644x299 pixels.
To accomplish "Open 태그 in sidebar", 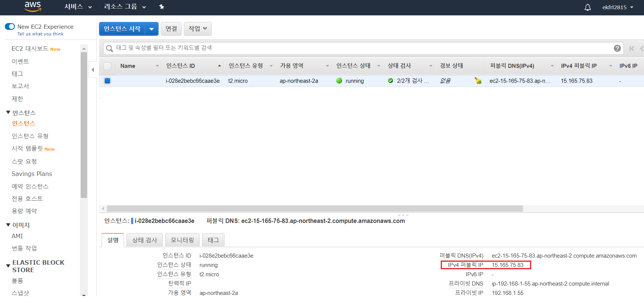I will pyautogui.click(x=17, y=74).
